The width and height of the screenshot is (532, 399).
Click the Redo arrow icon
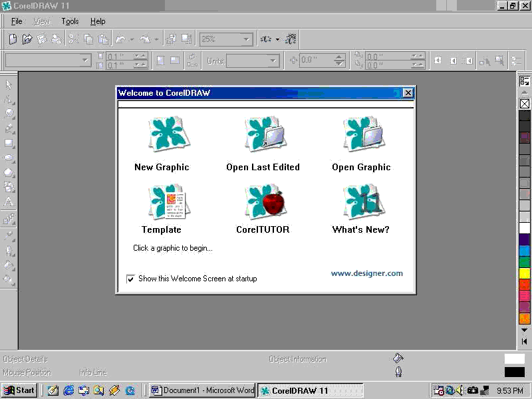point(145,39)
